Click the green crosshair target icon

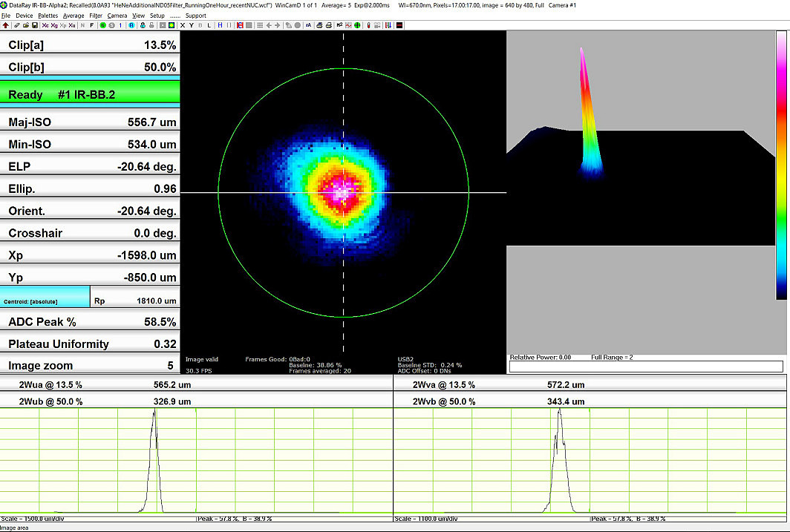[x=357, y=25]
